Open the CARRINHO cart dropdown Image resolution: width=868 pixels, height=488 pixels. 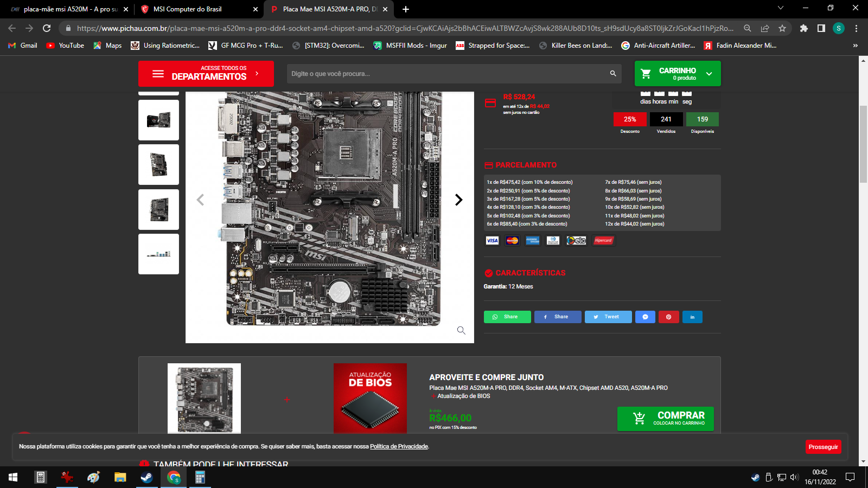coord(678,74)
